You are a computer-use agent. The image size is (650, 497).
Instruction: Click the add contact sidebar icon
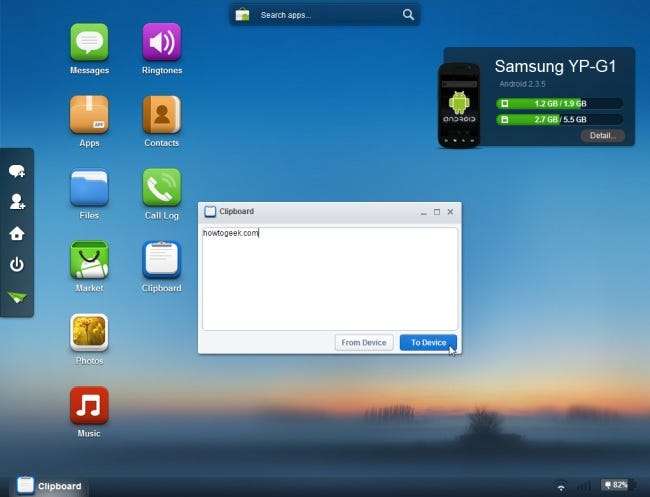click(17, 201)
